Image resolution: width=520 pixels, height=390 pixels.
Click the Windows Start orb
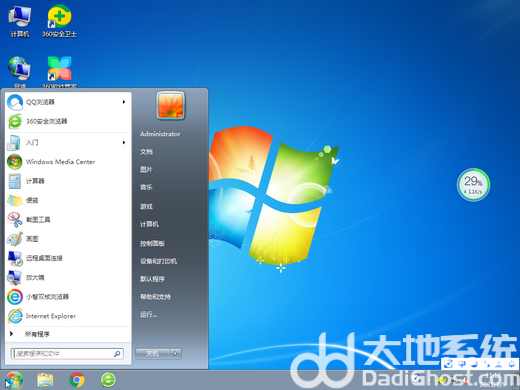[14, 380]
